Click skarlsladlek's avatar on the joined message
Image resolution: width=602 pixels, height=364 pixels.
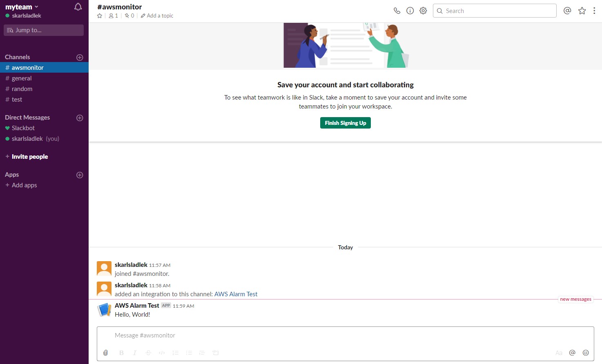(104, 269)
